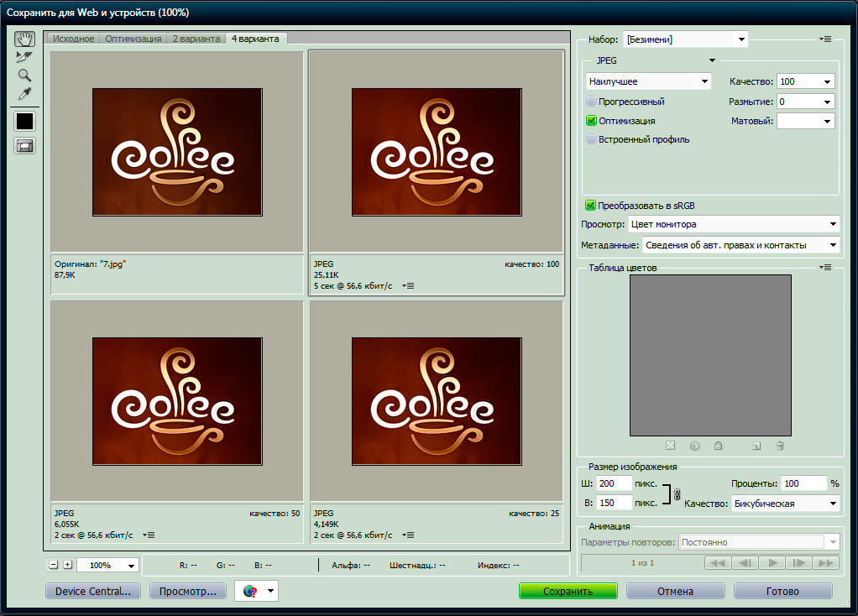Click the zoom in plus button
Image resolution: width=858 pixels, height=616 pixels.
pyautogui.click(x=67, y=565)
